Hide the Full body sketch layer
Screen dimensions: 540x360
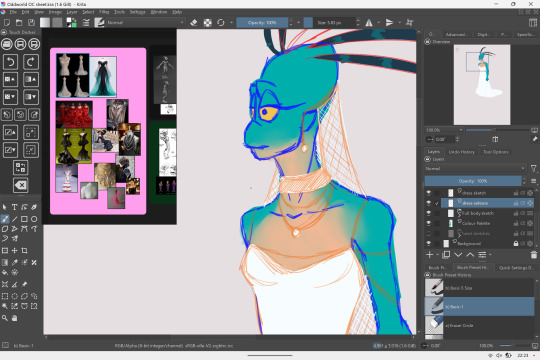pos(428,213)
